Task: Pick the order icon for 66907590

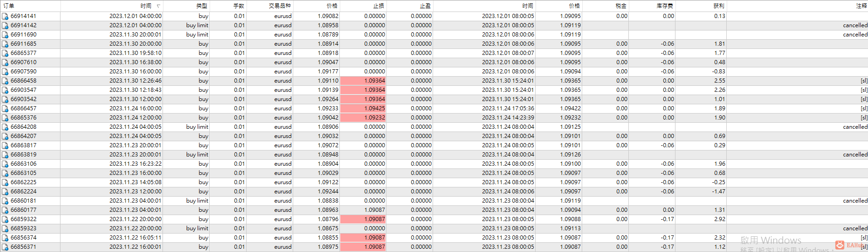Action: click(x=5, y=72)
